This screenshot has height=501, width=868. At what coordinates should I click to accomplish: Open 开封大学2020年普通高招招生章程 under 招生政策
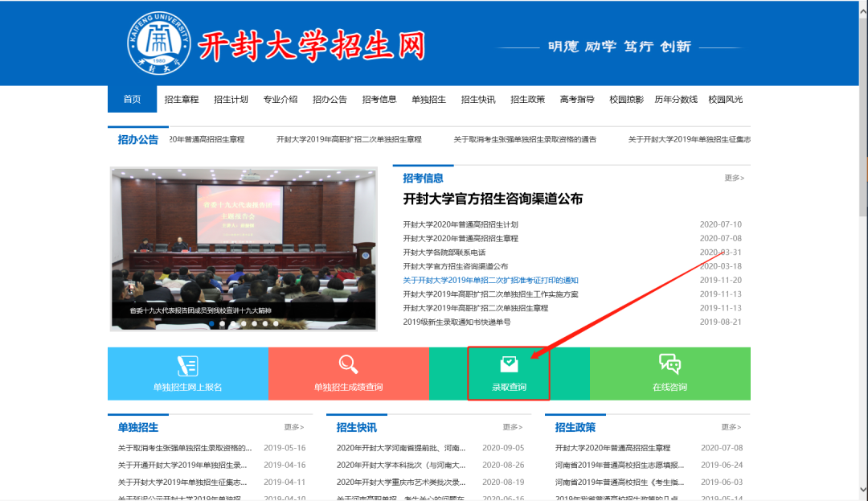(x=612, y=448)
